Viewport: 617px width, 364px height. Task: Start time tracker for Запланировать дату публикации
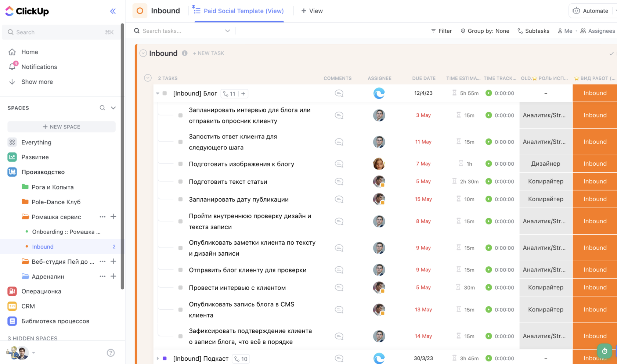tap(488, 199)
